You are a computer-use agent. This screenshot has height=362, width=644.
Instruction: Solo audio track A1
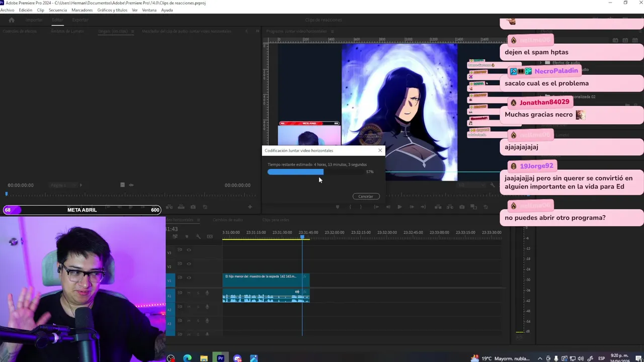(198, 293)
